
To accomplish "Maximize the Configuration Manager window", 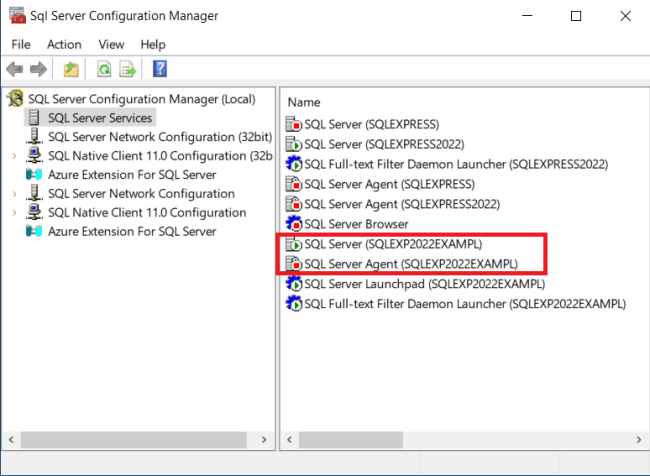I will [x=576, y=16].
